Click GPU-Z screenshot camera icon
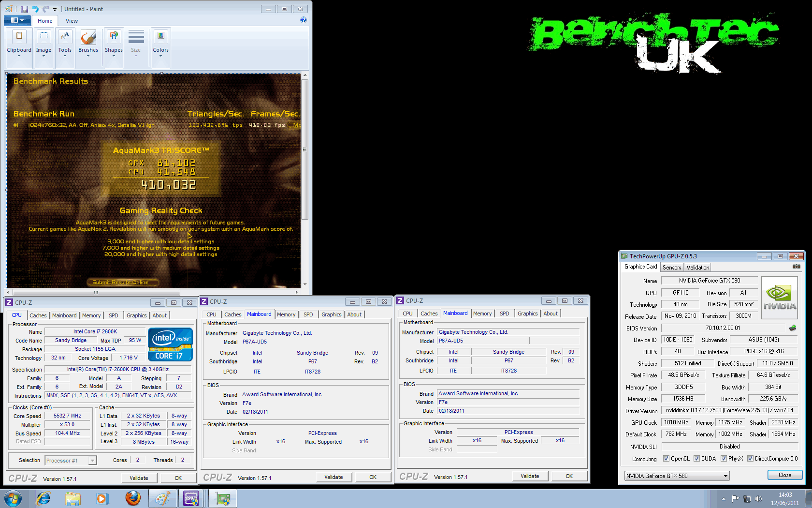Image resolution: width=812 pixels, height=508 pixels. pyautogui.click(x=797, y=267)
